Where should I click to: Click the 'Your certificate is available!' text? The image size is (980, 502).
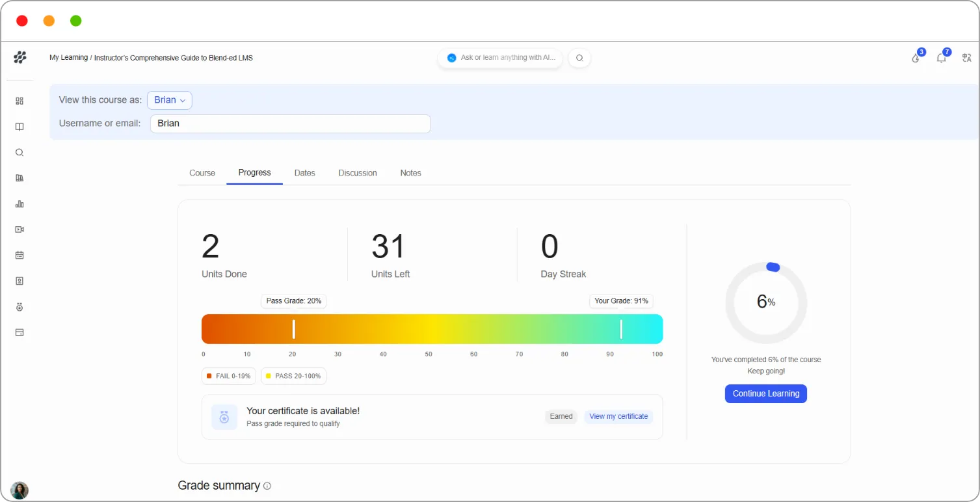click(x=303, y=411)
